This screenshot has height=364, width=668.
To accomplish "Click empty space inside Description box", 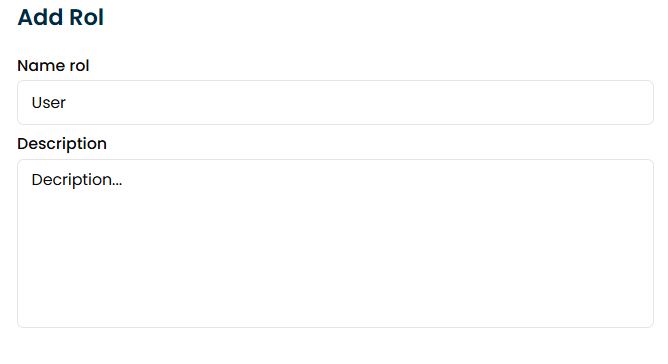I will [335, 256].
